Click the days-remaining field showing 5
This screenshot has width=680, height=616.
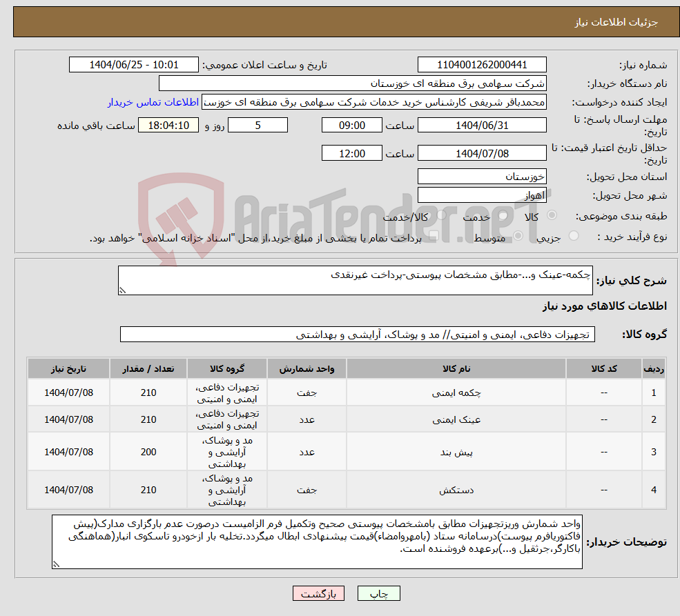click(258, 125)
